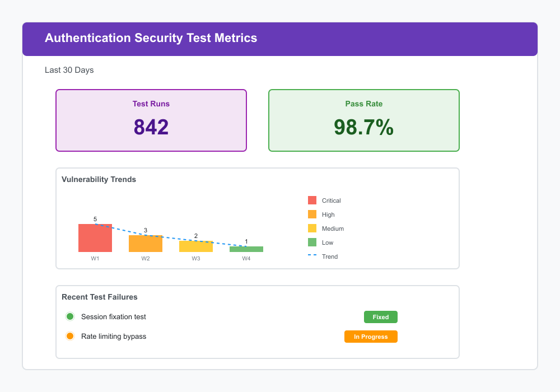The width and height of the screenshot is (560, 392).
Task: Click the 'Rate limiting bypass' row text
Action: tap(114, 337)
